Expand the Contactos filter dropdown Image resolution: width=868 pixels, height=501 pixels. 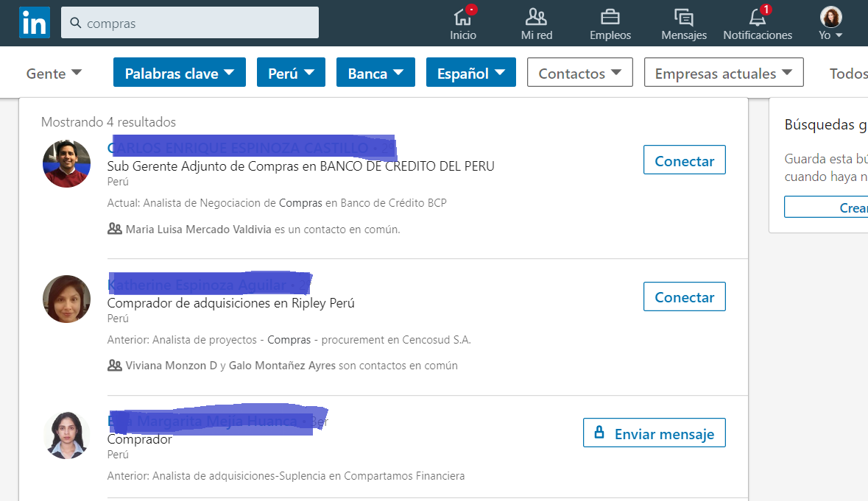(x=579, y=73)
